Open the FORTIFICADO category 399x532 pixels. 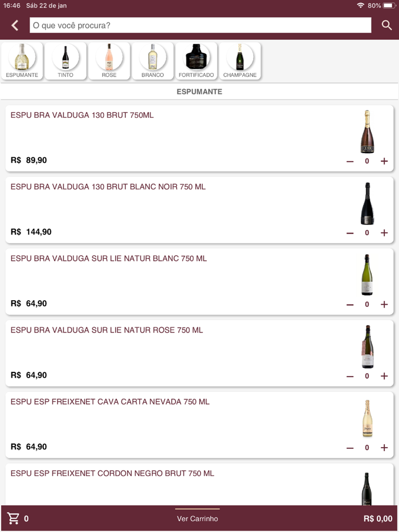click(x=196, y=60)
